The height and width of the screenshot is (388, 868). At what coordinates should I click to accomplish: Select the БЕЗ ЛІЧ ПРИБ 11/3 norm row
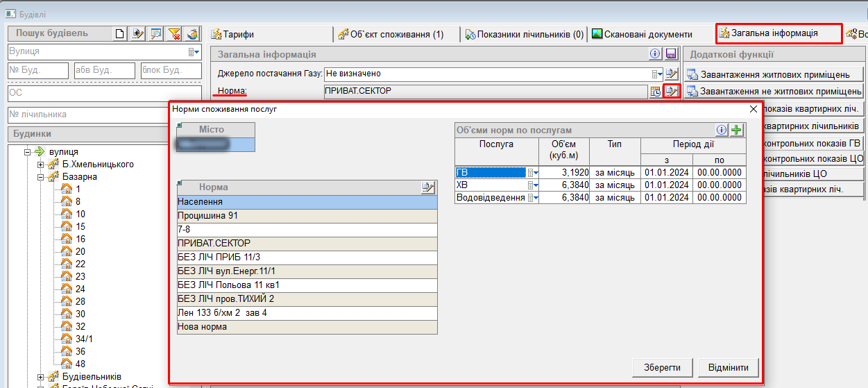(x=307, y=258)
